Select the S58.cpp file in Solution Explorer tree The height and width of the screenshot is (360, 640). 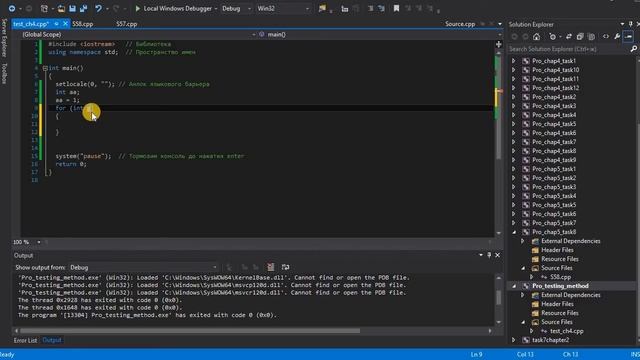pos(560,277)
